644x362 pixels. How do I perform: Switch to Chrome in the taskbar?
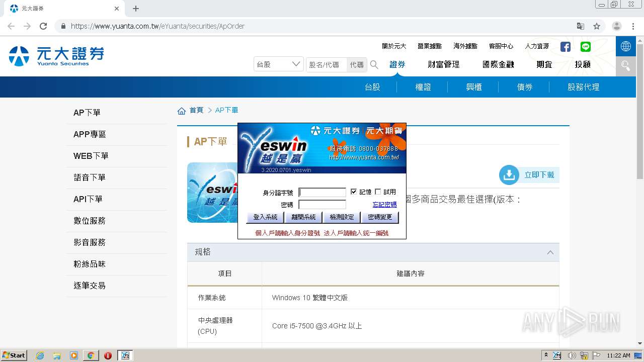click(91, 355)
